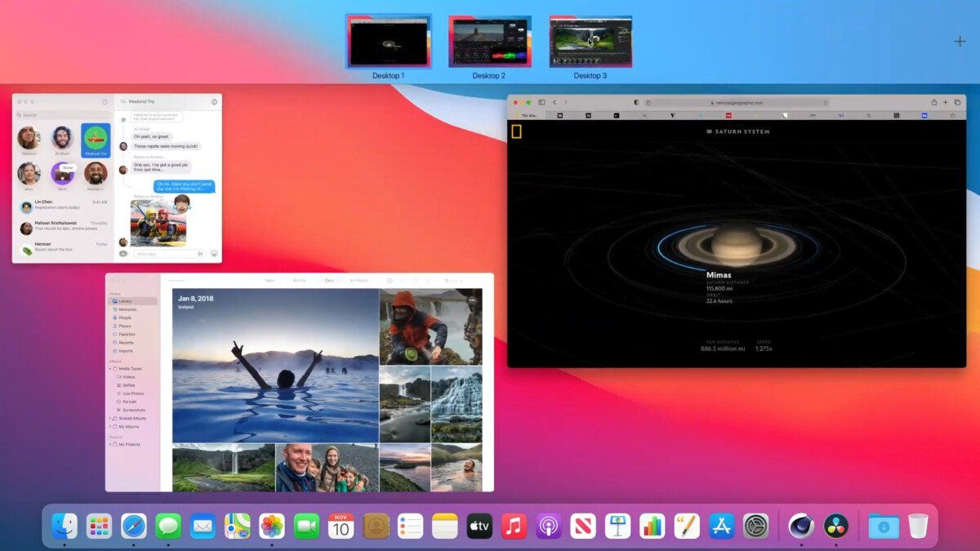Open DaVinci Resolve from the Dock
Image resolution: width=980 pixels, height=551 pixels.
[836, 526]
